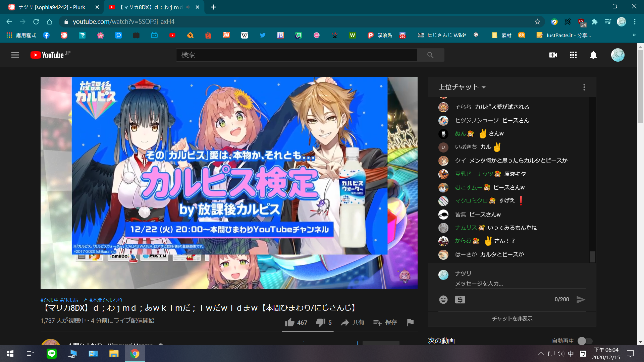Bookmark this page with star

pyautogui.click(x=537, y=22)
